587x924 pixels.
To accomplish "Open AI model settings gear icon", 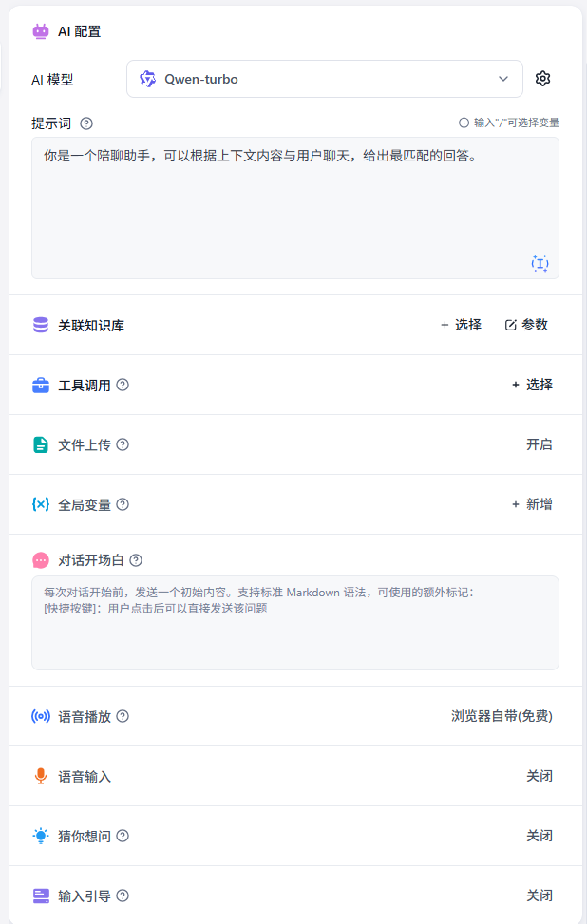I will [x=543, y=79].
